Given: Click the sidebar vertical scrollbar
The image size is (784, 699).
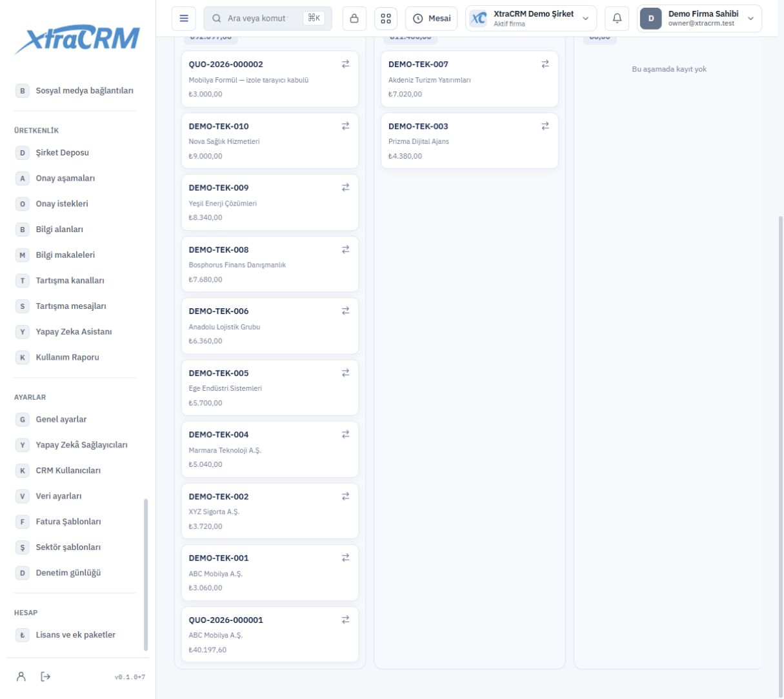Looking at the screenshot, I should click(x=145, y=574).
